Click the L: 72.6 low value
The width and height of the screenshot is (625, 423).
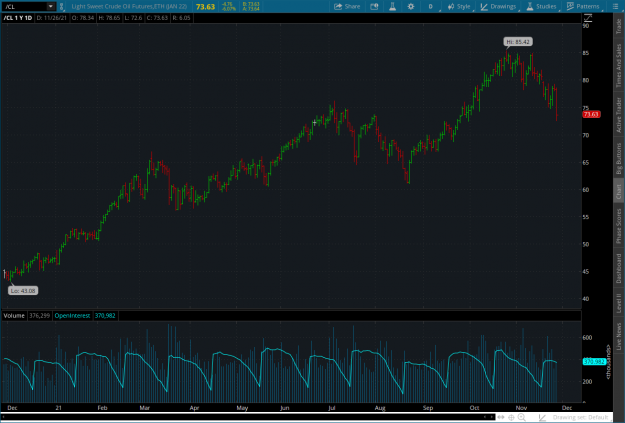133,18
